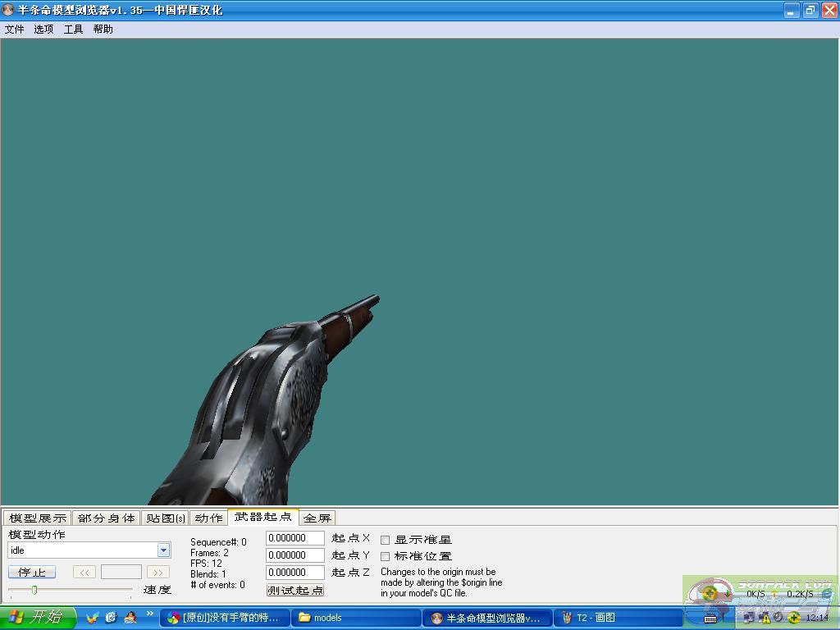Open the 工具 (Tools) menu

pyautogui.click(x=73, y=29)
